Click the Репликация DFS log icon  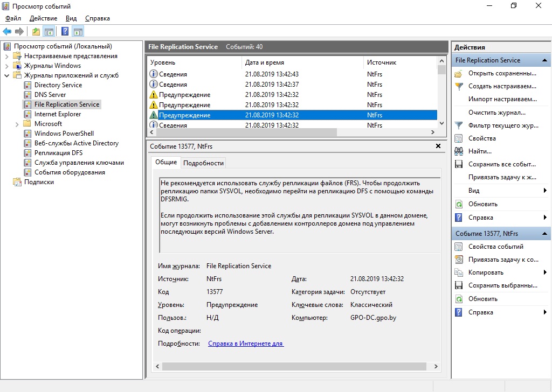pyautogui.click(x=27, y=152)
